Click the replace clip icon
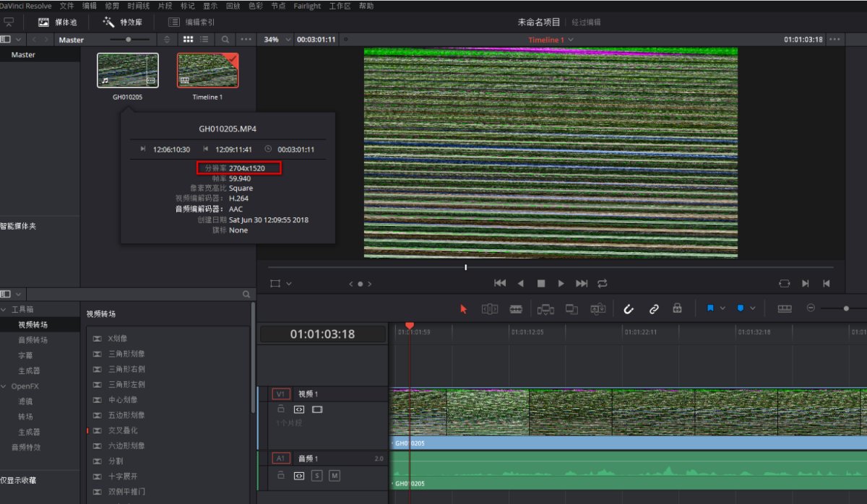This screenshot has height=504, width=867. 598,309
